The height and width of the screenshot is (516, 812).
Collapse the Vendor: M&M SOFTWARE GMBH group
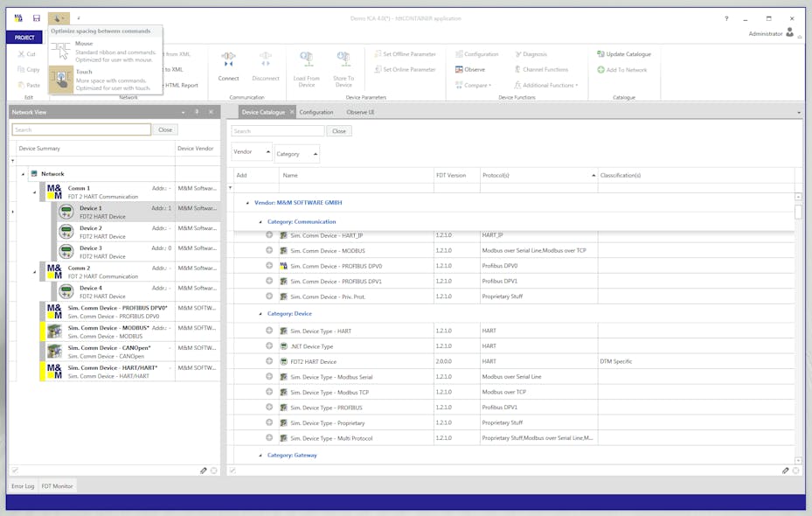[247, 203]
